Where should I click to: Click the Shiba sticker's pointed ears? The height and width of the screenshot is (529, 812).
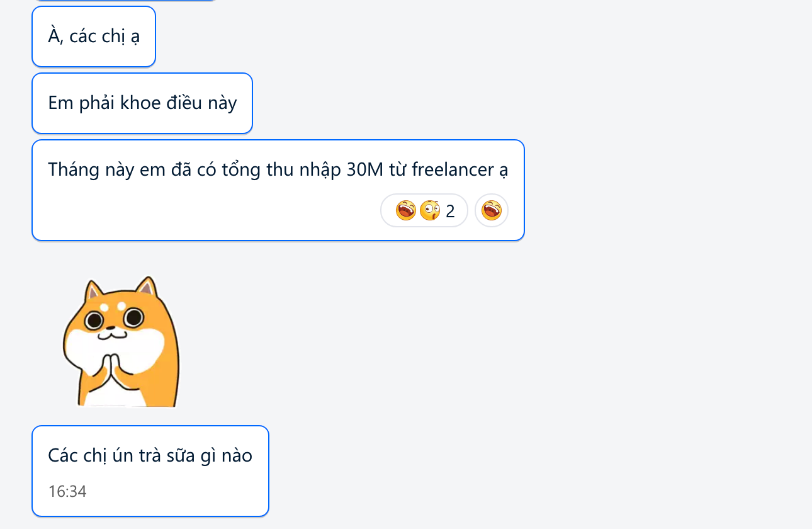pos(121,288)
